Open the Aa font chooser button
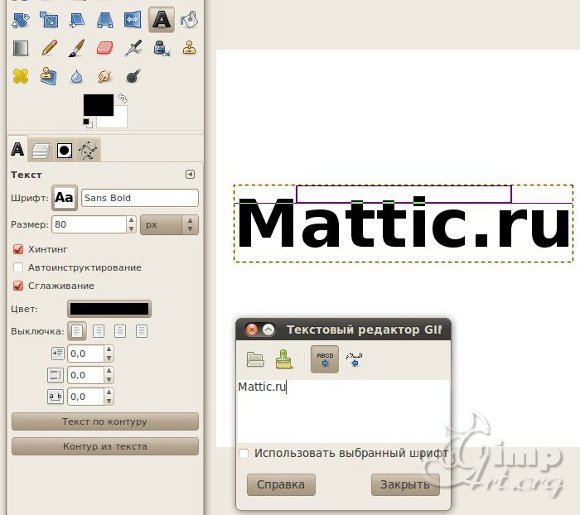580x515 pixels. coord(64,198)
